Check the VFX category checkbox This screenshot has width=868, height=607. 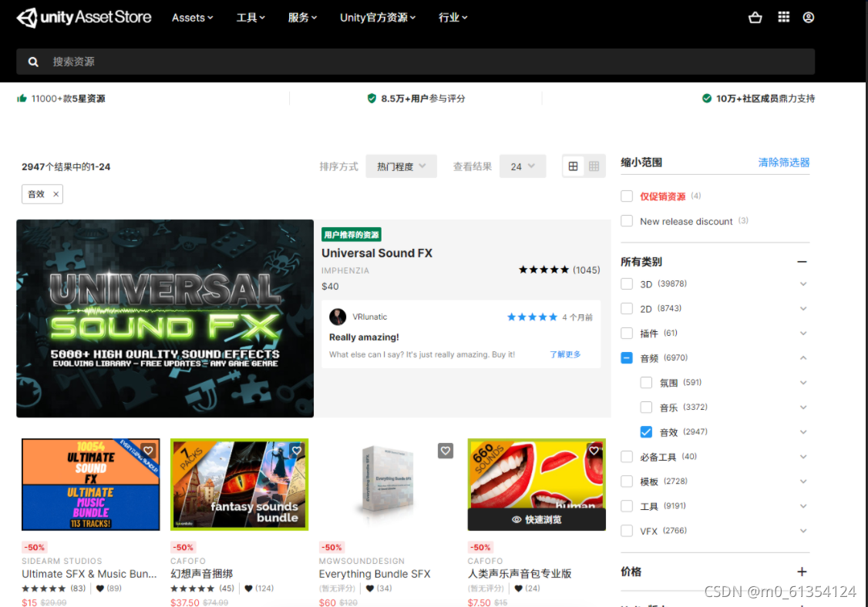click(627, 531)
